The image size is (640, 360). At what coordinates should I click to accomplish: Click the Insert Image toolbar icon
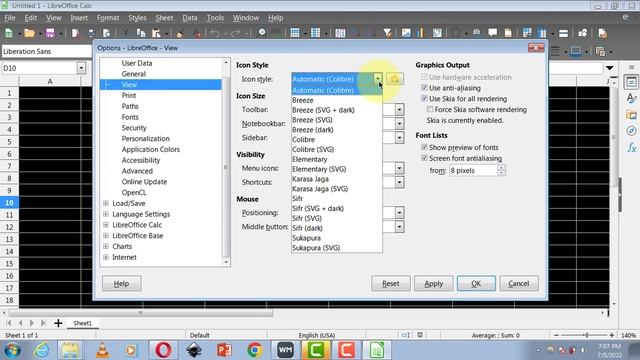[x=406, y=33]
